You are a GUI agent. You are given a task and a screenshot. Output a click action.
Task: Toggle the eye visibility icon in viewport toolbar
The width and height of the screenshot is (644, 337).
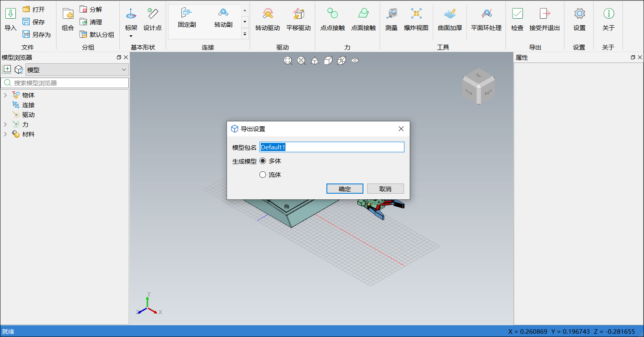point(355,60)
